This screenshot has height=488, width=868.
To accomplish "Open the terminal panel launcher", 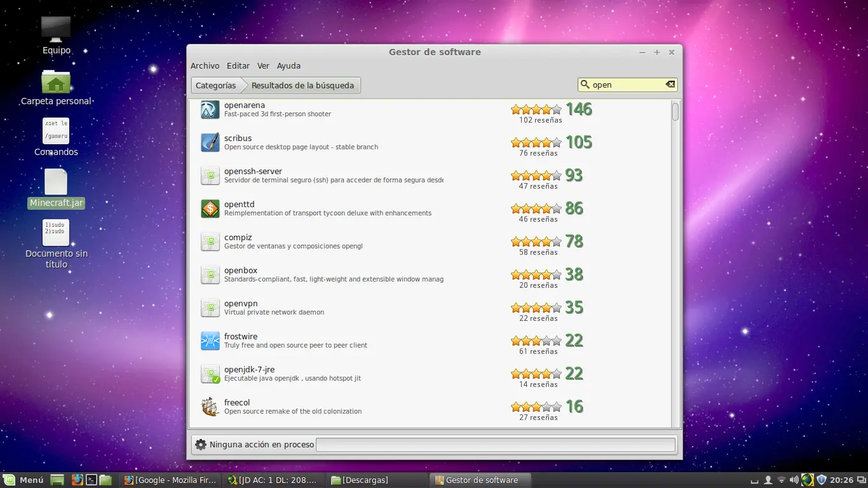I will click(x=92, y=480).
